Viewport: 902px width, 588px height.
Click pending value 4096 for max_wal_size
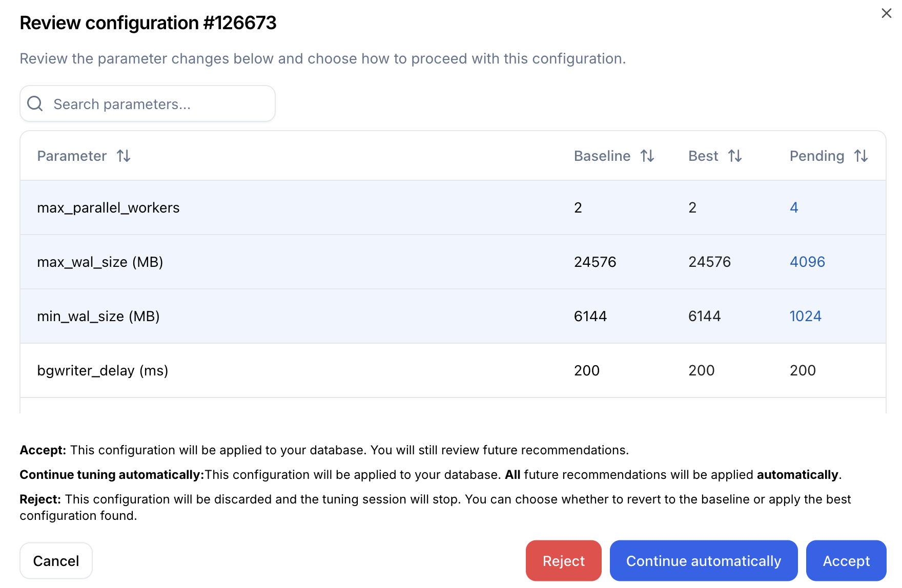coord(807,262)
